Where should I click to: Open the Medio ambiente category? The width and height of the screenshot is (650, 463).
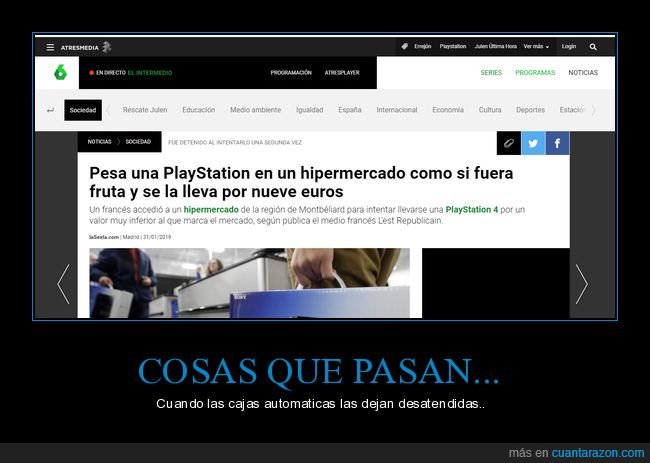pyautogui.click(x=255, y=110)
